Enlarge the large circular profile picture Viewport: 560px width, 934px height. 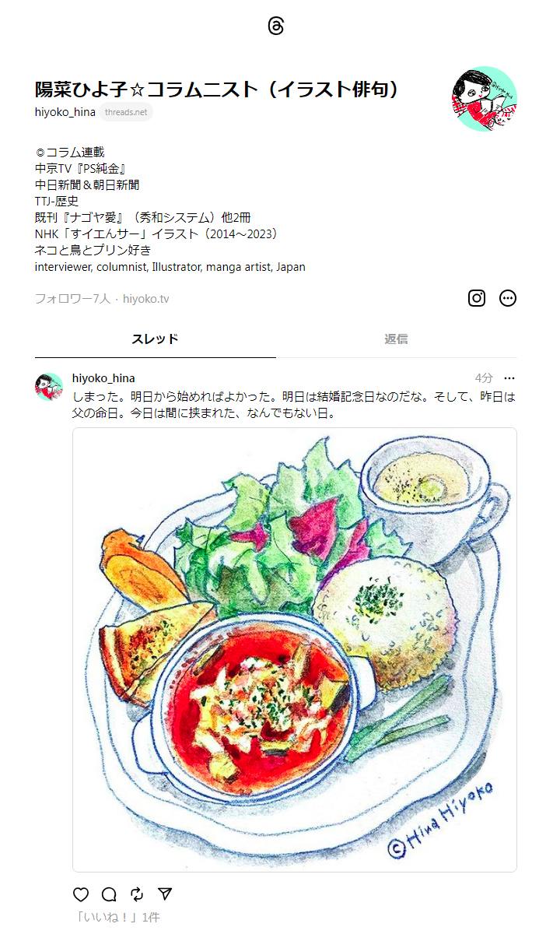[484, 99]
